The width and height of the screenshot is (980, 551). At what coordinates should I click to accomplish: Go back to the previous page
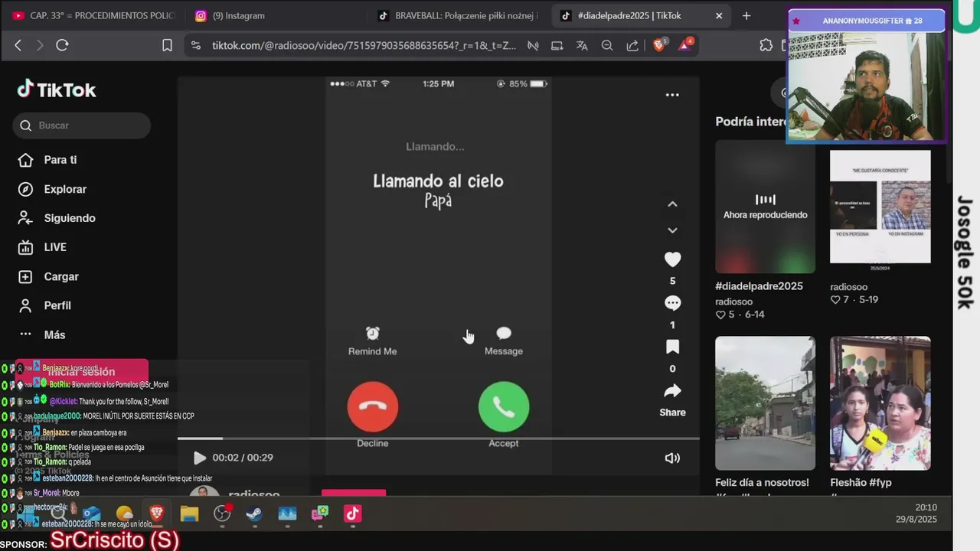(18, 45)
